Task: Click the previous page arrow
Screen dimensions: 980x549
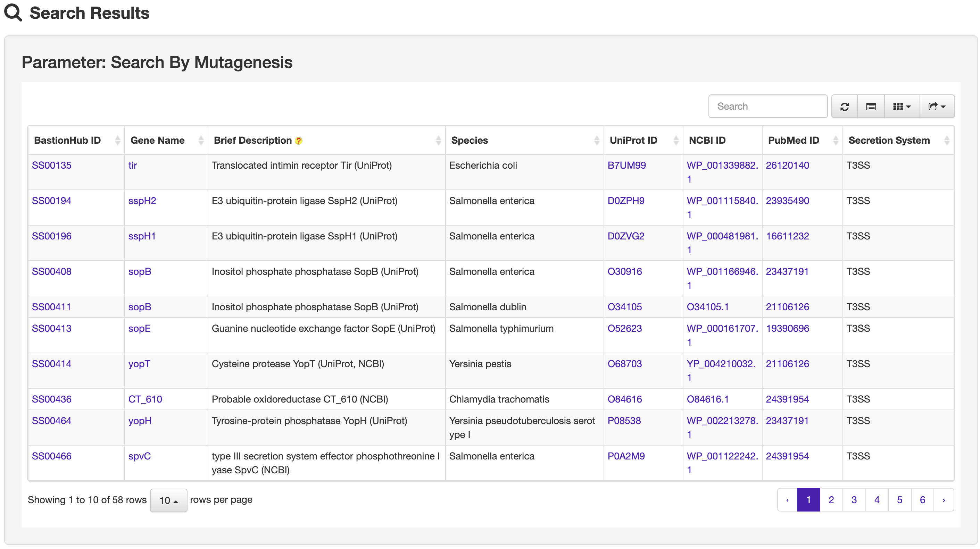Action: tap(787, 500)
